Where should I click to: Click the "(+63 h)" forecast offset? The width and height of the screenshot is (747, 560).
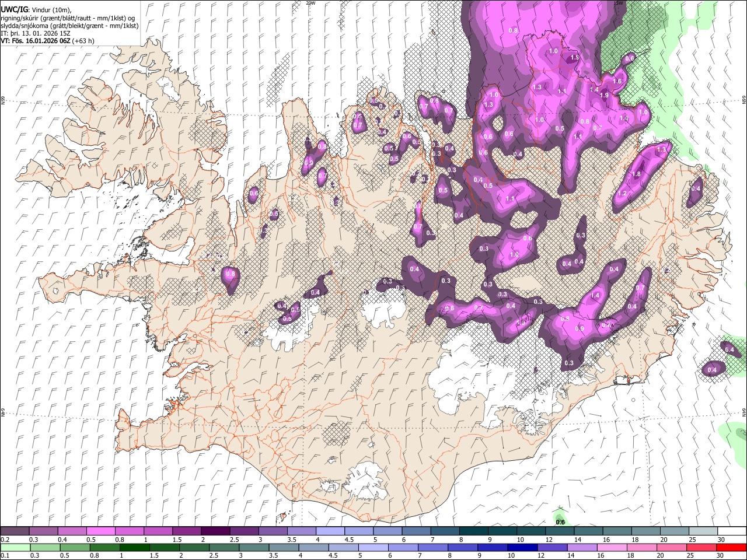(x=84, y=41)
